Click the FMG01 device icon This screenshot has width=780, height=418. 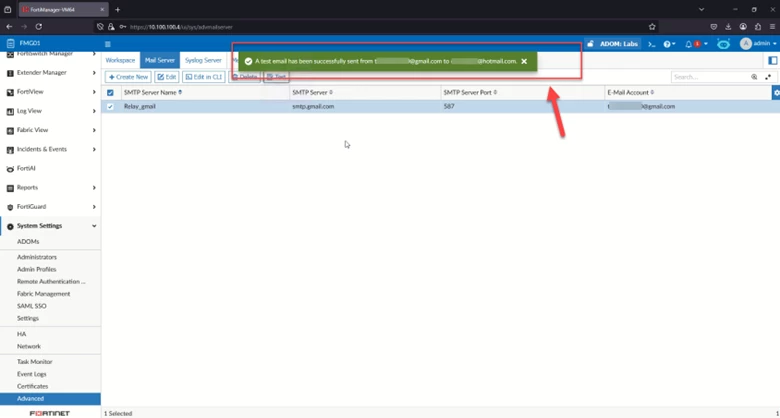pyautogui.click(x=10, y=44)
